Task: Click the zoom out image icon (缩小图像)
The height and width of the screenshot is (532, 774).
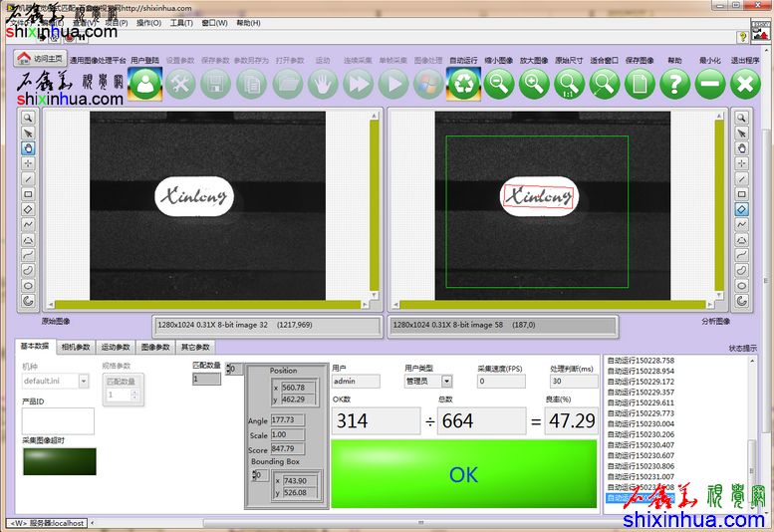Action: coord(498,84)
